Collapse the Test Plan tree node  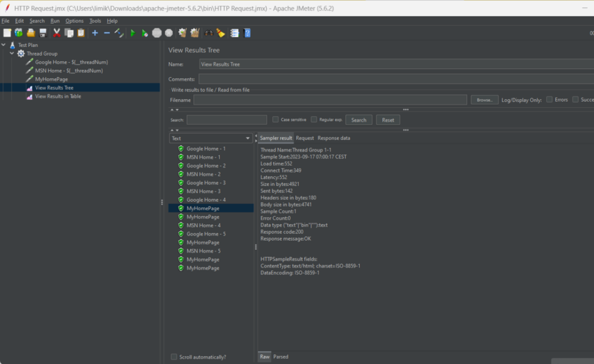[4, 45]
